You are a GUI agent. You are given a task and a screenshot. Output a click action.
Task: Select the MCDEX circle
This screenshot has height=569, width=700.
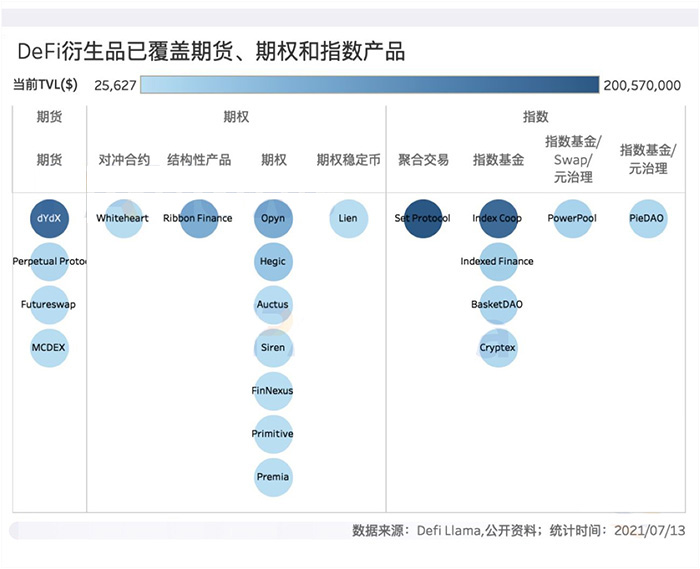(50, 348)
